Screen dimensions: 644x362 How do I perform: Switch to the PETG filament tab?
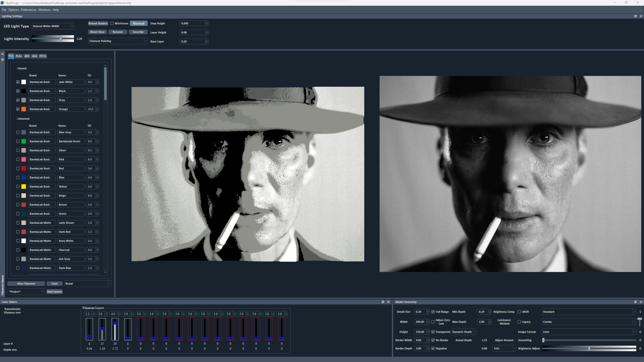click(x=42, y=56)
